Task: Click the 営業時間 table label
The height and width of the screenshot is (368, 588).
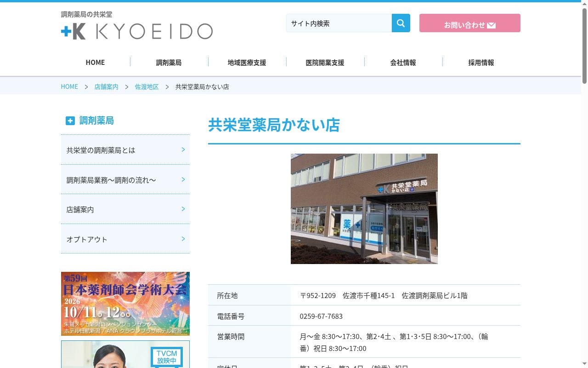Action: [x=231, y=337]
